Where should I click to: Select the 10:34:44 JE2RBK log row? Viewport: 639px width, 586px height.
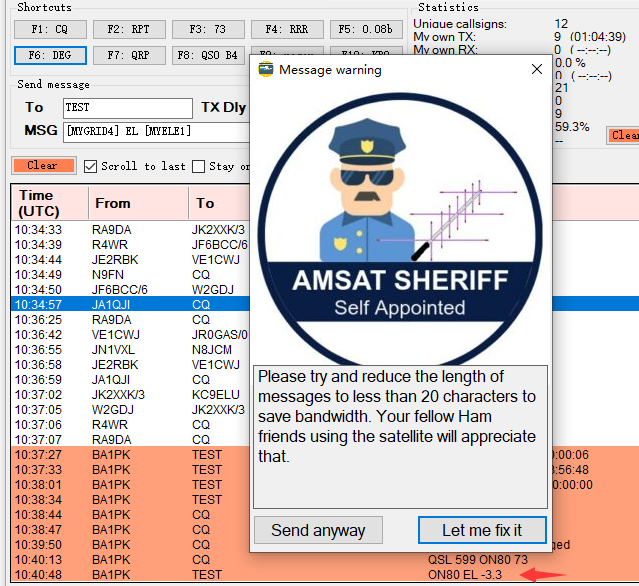coord(130,260)
